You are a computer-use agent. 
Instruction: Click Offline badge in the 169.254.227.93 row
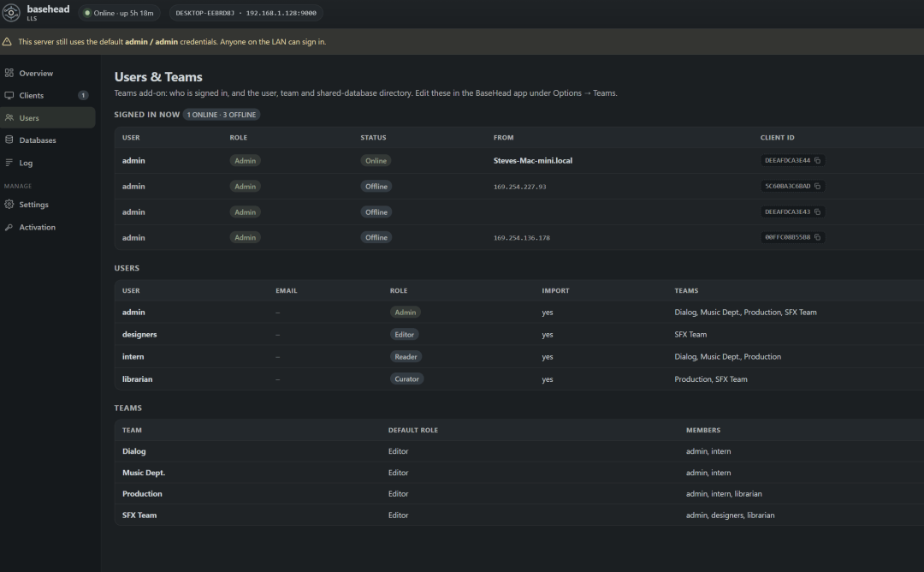point(376,187)
